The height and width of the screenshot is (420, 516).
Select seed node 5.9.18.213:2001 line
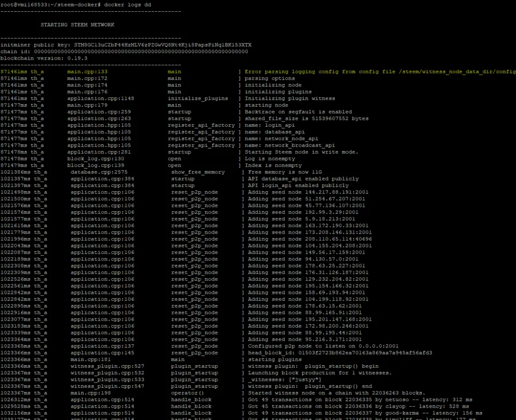click(x=302, y=219)
